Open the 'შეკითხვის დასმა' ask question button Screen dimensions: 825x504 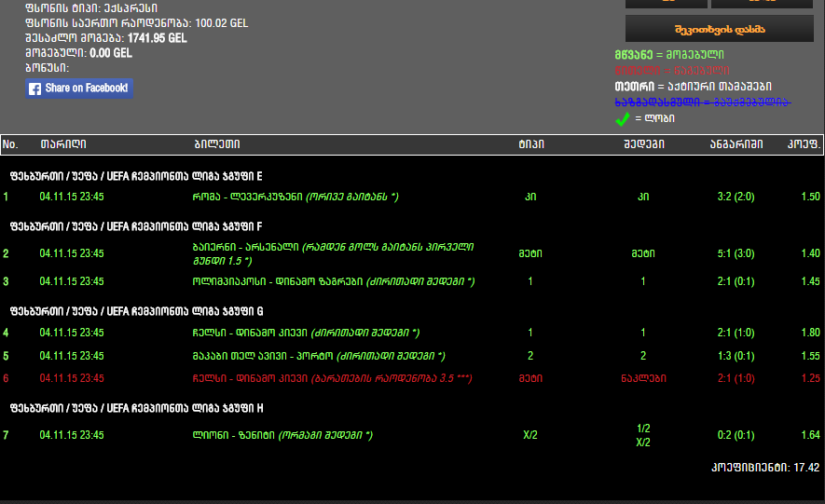[x=720, y=30]
